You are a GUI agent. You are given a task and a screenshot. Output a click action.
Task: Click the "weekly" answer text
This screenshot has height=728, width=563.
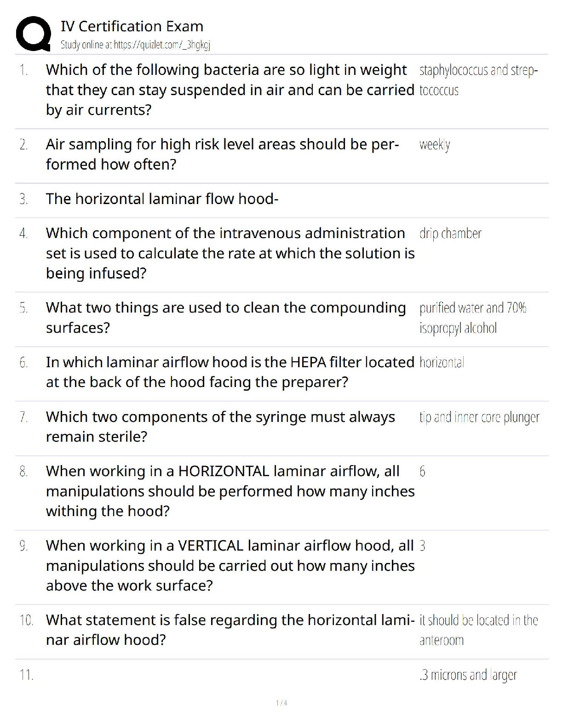point(435,145)
